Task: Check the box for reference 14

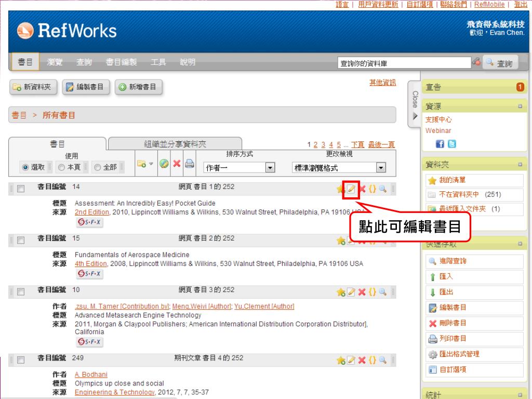Action: coord(21,189)
